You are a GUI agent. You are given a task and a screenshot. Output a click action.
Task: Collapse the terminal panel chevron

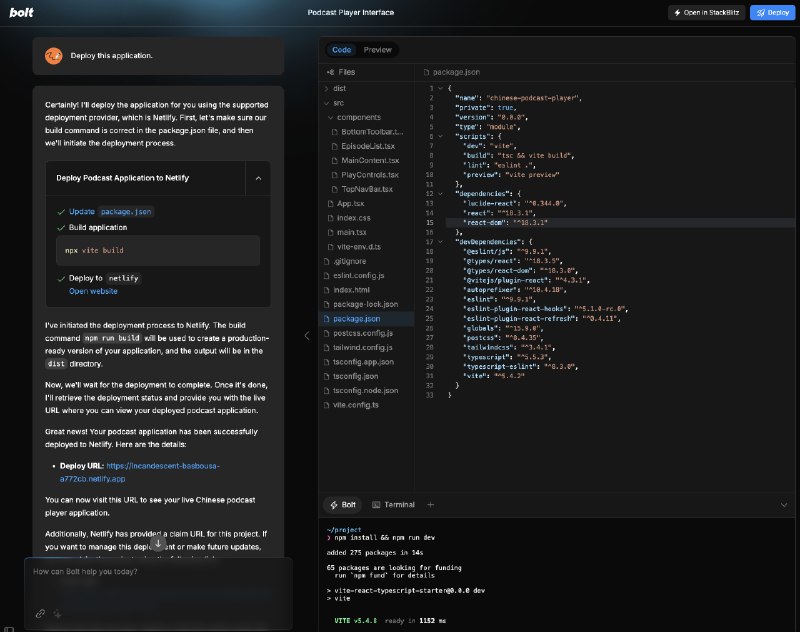click(784, 505)
